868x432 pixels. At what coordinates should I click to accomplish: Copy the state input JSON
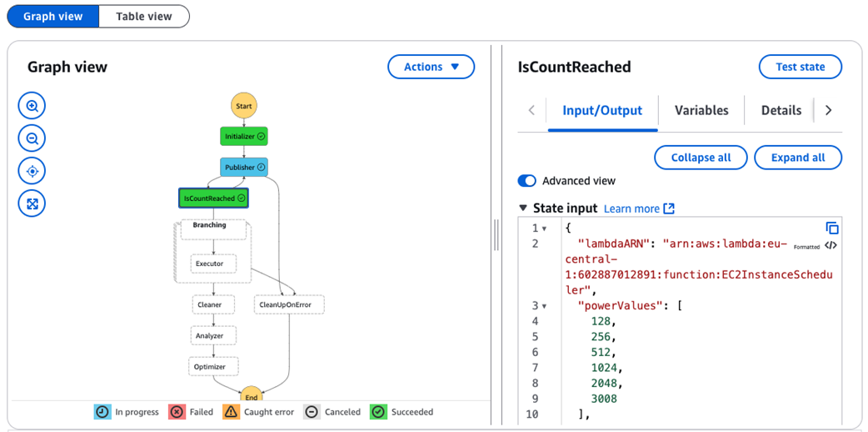pyautogui.click(x=831, y=228)
